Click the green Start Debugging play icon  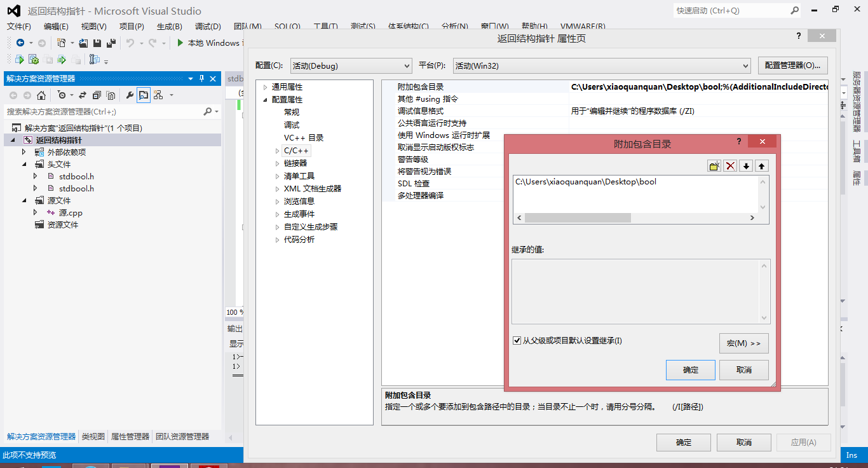(x=180, y=43)
